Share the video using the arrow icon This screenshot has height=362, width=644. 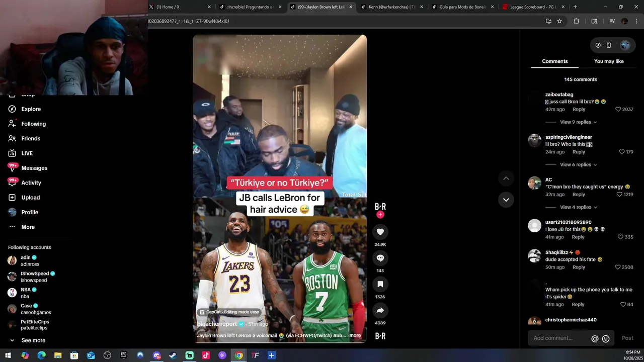(380, 310)
